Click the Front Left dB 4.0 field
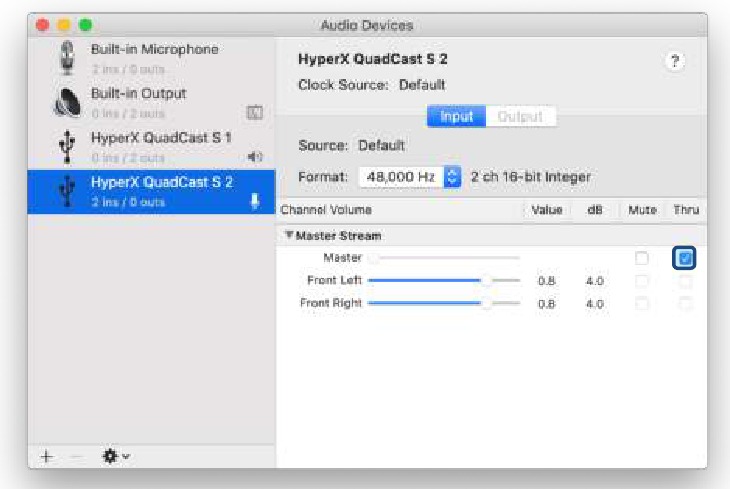The height and width of the screenshot is (489, 730). (x=595, y=281)
